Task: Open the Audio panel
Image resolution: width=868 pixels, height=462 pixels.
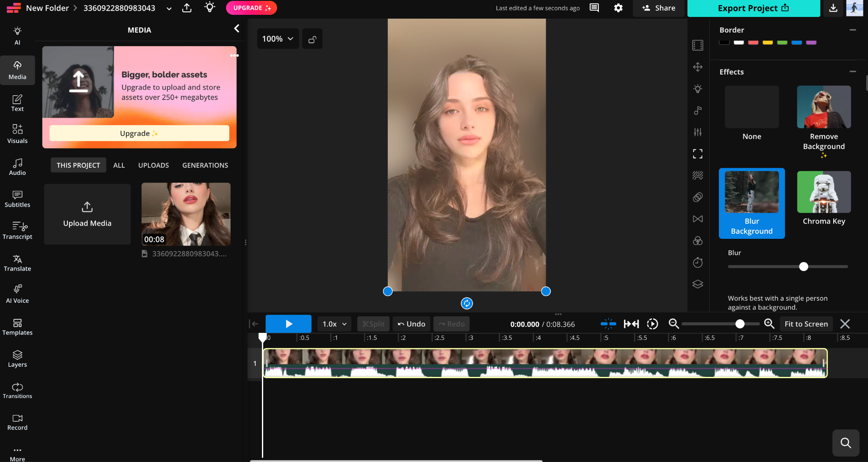Action: coord(17,167)
